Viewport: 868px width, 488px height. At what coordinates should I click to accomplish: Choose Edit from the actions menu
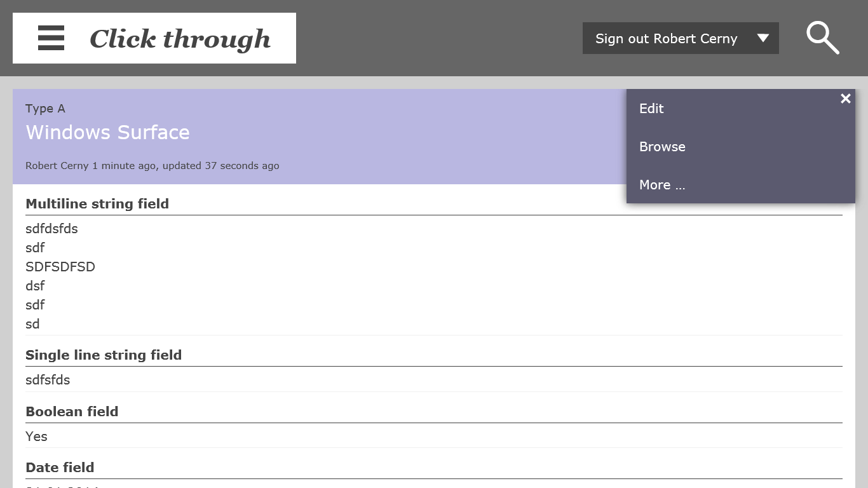[651, 109]
